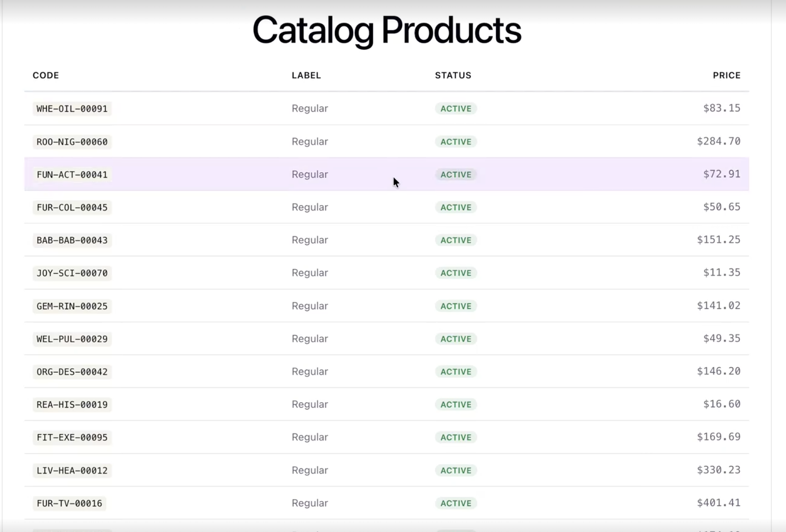Click ACTIVE status badge for WHE-OIL-00091
Image resolution: width=786 pixels, height=532 pixels.
(x=455, y=109)
